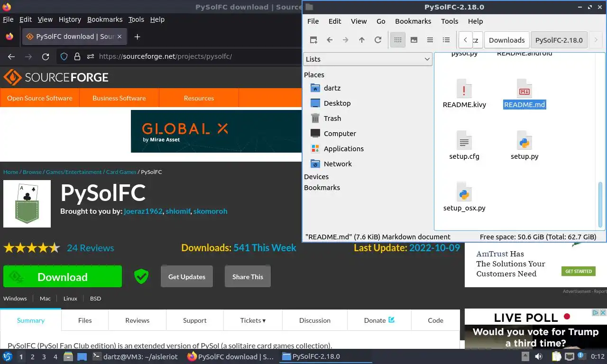Open the Reviews tab on SourceForge
607x364 pixels.
coord(138,320)
